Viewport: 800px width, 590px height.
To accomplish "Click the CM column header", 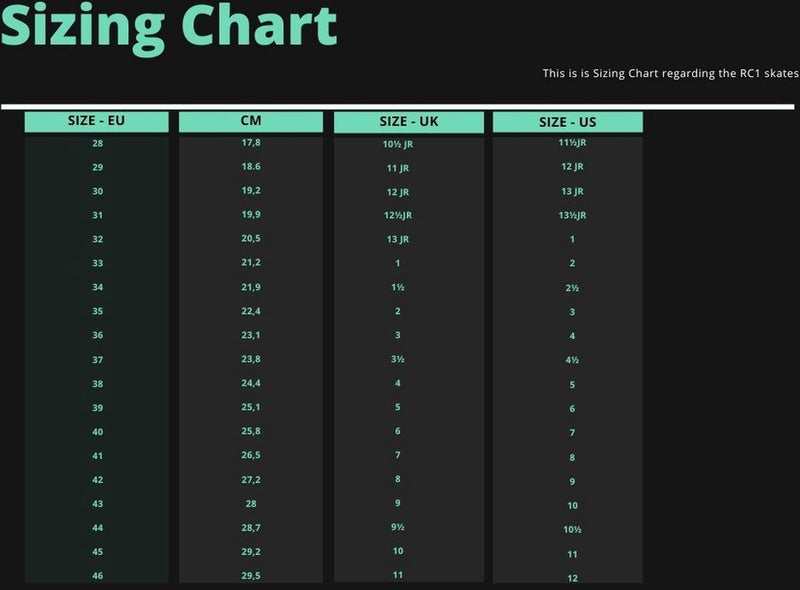I will 251,121.
